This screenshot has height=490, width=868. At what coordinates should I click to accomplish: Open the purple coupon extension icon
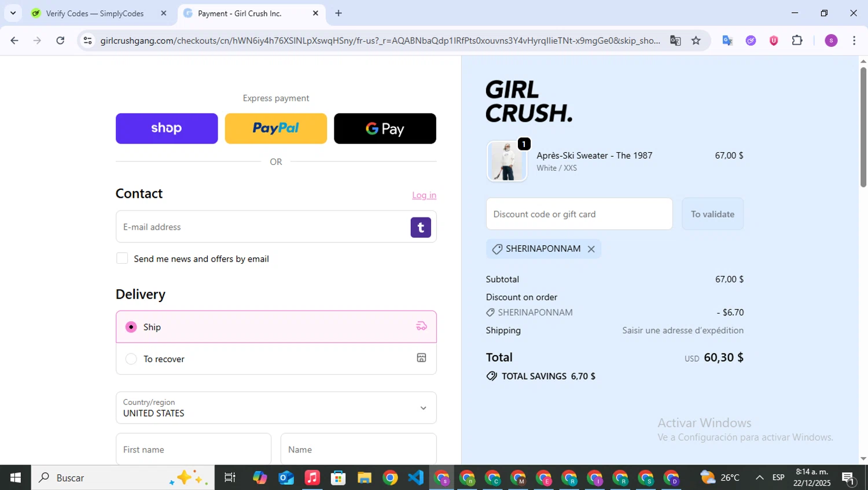tap(751, 40)
